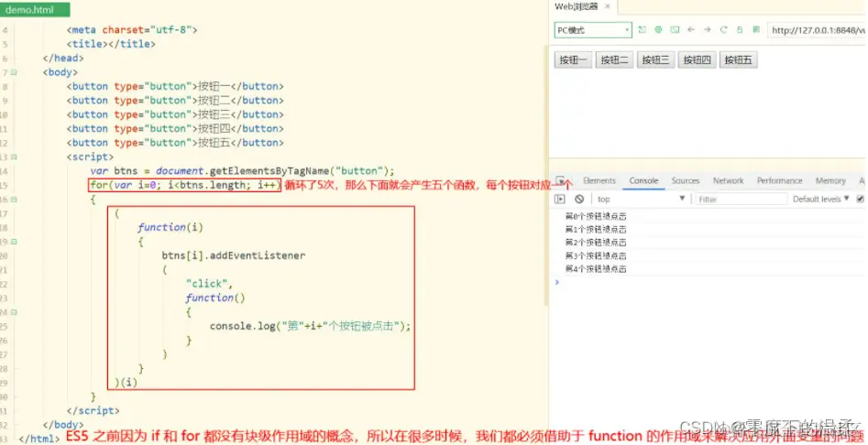Click the 按钮二 button in preview
868x445 pixels.
(x=614, y=60)
